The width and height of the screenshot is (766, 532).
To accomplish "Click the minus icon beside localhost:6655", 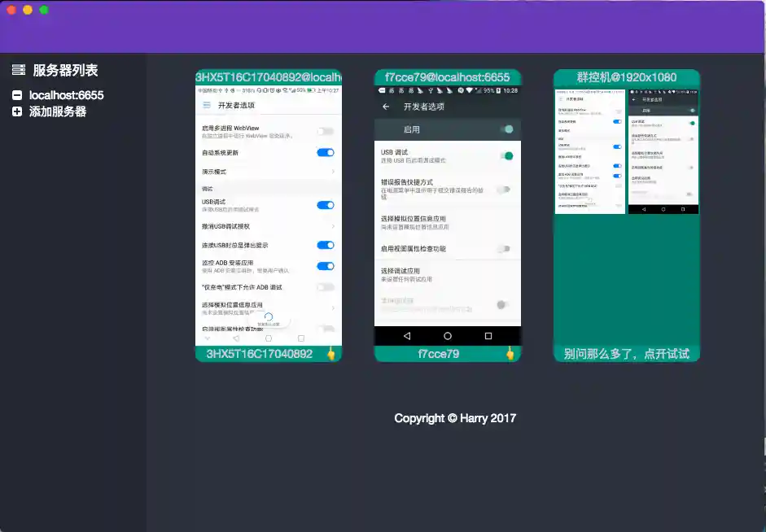I will [17, 95].
